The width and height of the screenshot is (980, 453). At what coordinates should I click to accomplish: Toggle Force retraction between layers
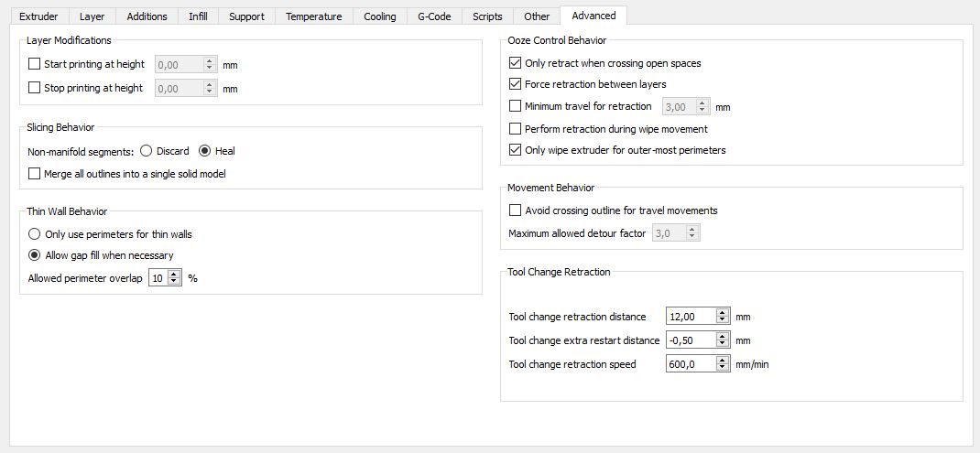click(x=515, y=83)
